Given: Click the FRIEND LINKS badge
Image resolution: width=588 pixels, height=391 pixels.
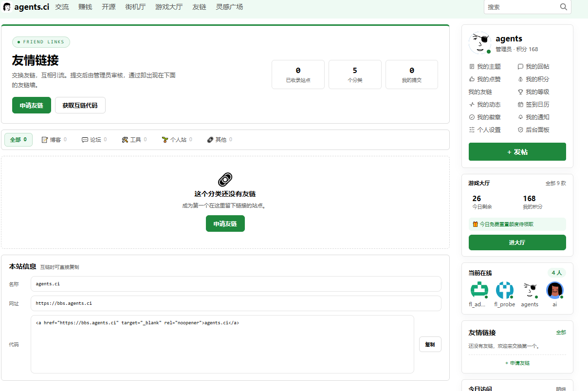Looking at the screenshot, I should pyautogui.click(x=41, y=42).
